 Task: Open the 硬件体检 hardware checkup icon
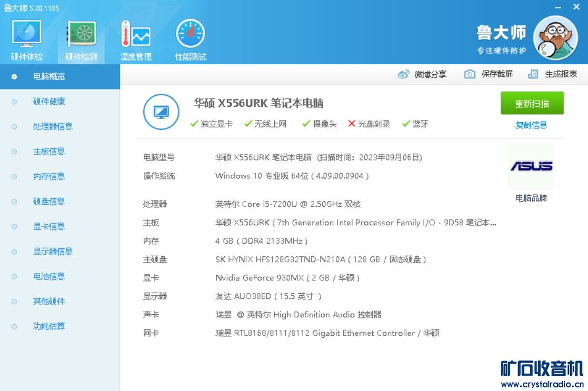point(26,34)
